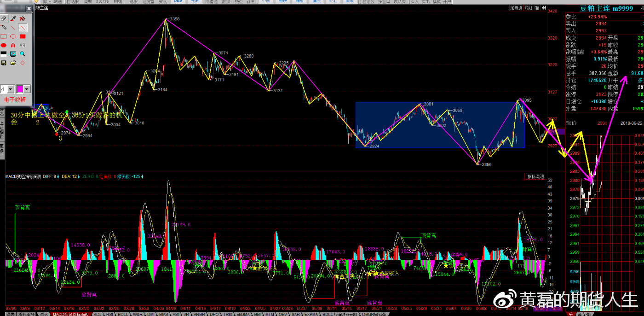Open the 设置 tab at bottom
The image size is (644, 316).
click(x=11, y=314)
